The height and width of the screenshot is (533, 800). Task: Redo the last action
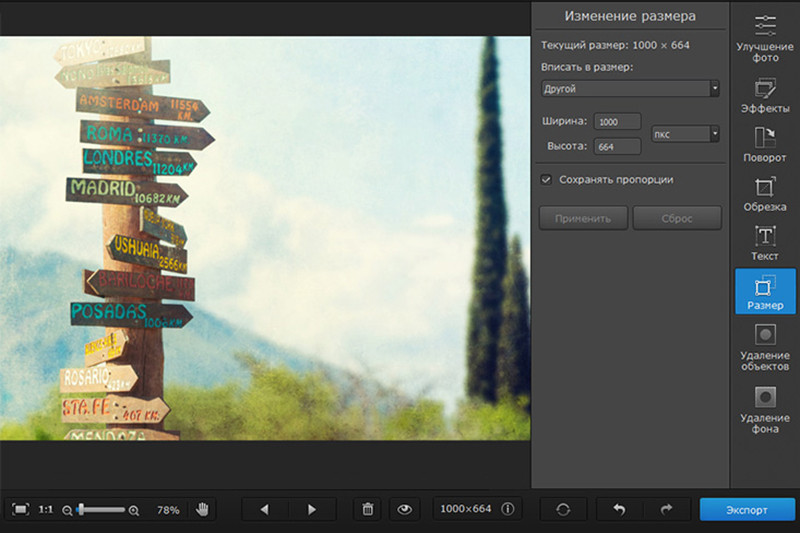(666, 509)
